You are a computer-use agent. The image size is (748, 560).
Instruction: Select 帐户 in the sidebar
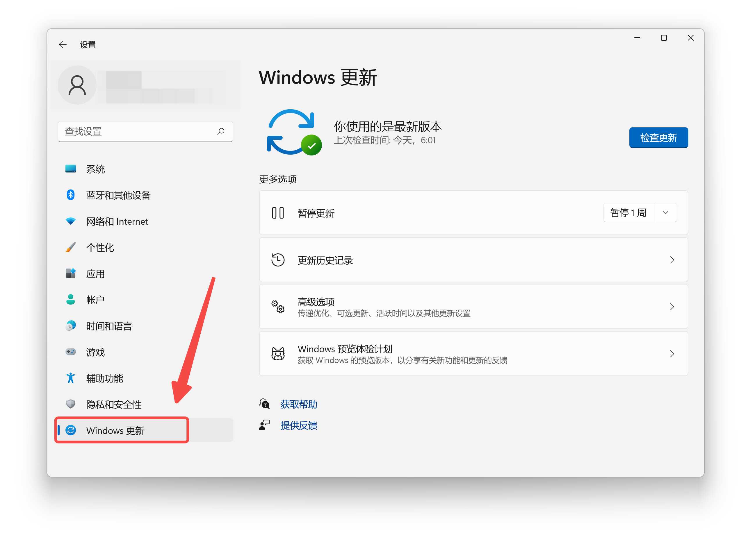(x=145, y=299)
